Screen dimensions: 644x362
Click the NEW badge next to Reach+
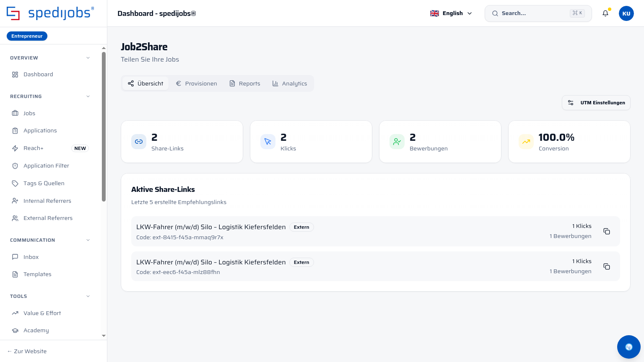click(x=80, y=148)
